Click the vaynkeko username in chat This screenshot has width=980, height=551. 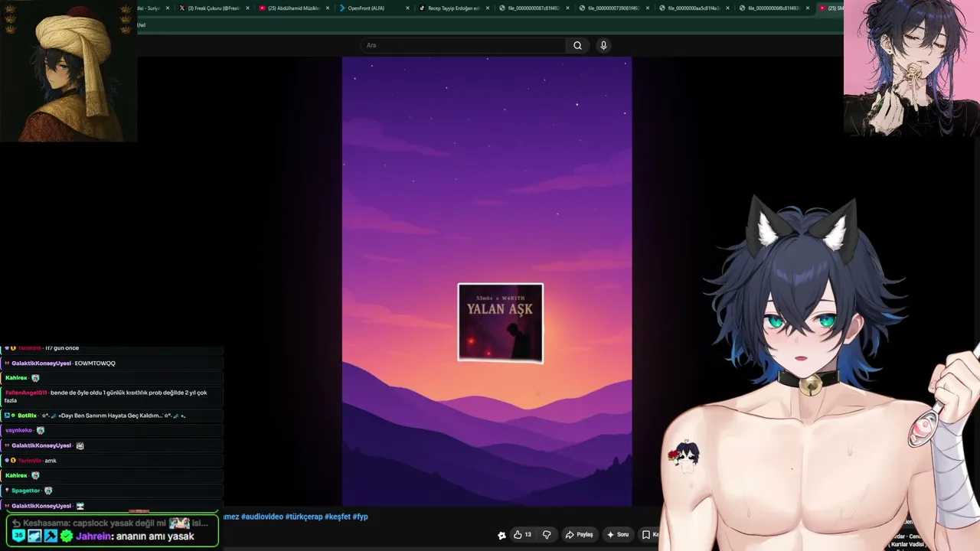click(18, 430)
